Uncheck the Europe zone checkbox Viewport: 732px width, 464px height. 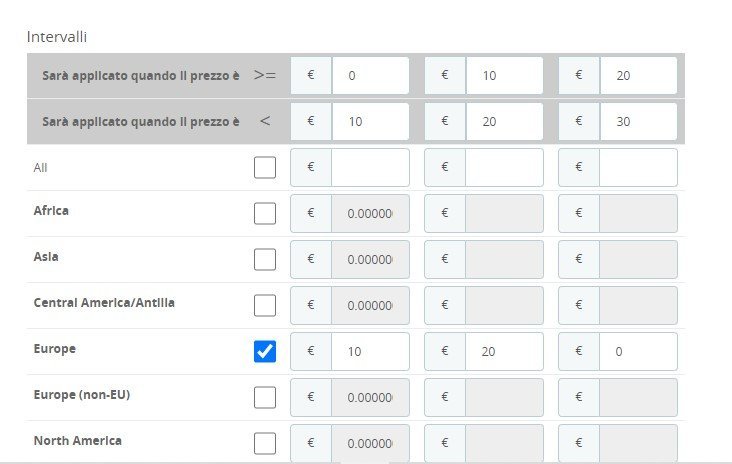click(265, 351)
